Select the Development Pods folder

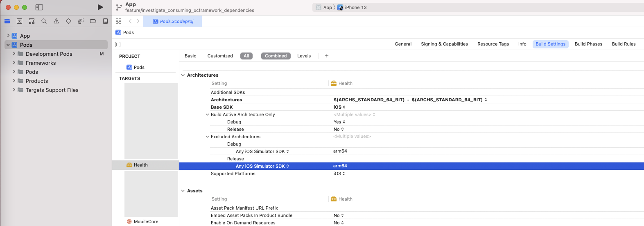(49, 54)
